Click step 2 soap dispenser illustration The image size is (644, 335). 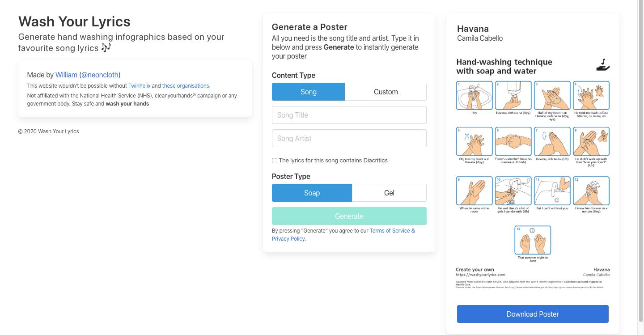point(513,95)
